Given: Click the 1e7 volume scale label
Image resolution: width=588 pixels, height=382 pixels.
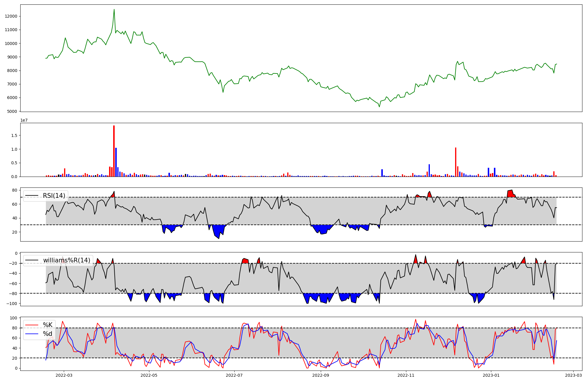Looking at the screenshot, I should tap(24, 120).
